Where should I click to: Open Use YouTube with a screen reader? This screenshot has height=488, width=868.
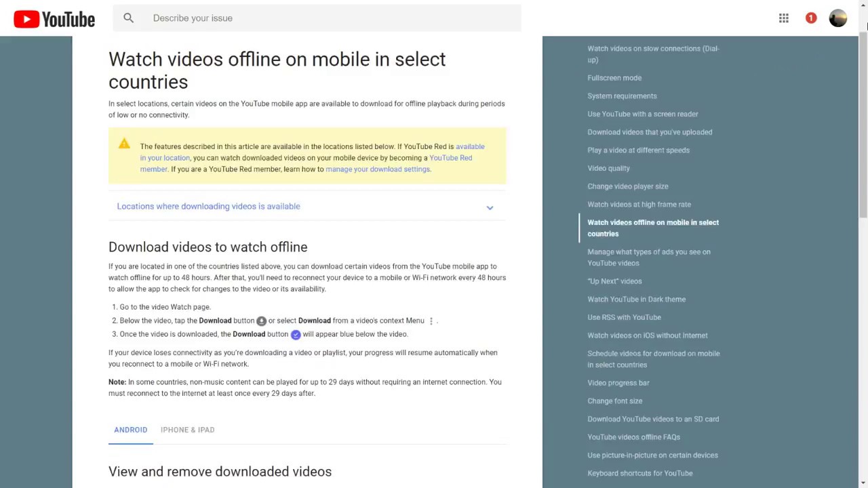[642, 114]
